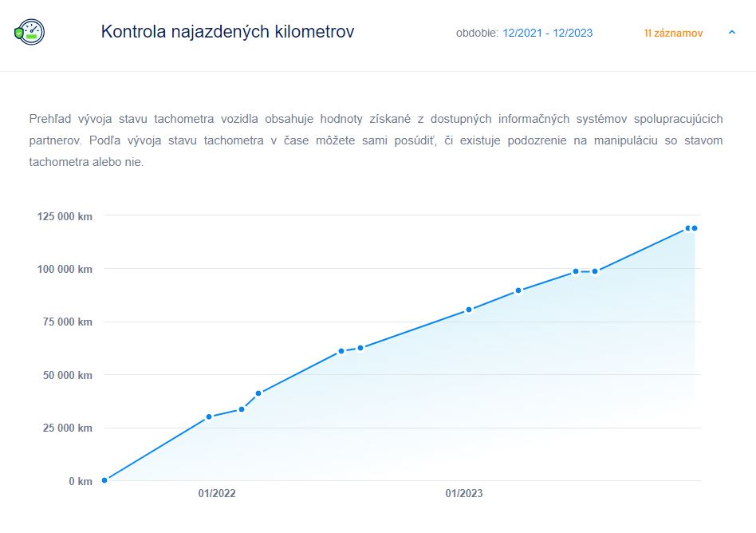Viewport: 756px width, 533px height.
Task: Click the odometer check shield icon
Action: tap(30, 33)
